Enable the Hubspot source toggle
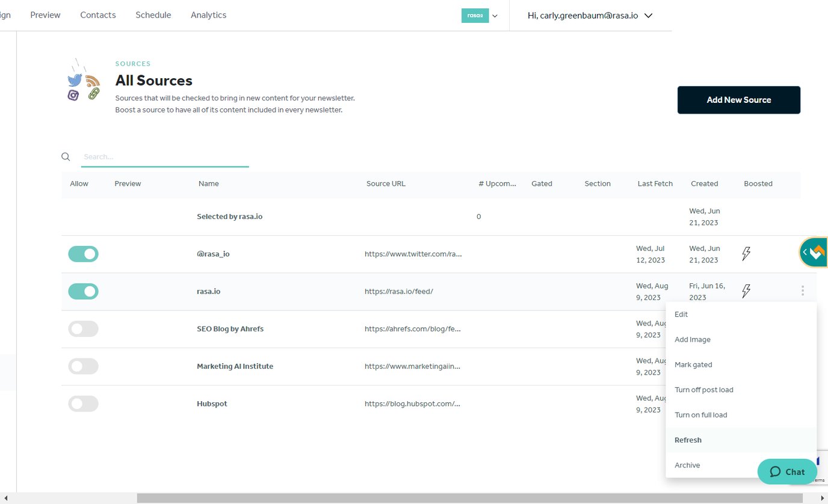 pyautogui.click(x=83, y=404)
